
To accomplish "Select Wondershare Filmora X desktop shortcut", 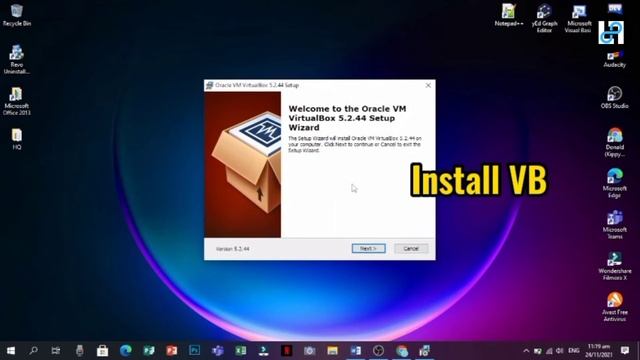I will pyautogui.click(x=615, y=266).
